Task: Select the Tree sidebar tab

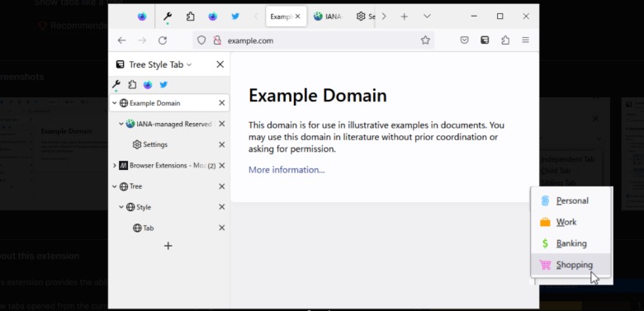Action: pos(169,186)
